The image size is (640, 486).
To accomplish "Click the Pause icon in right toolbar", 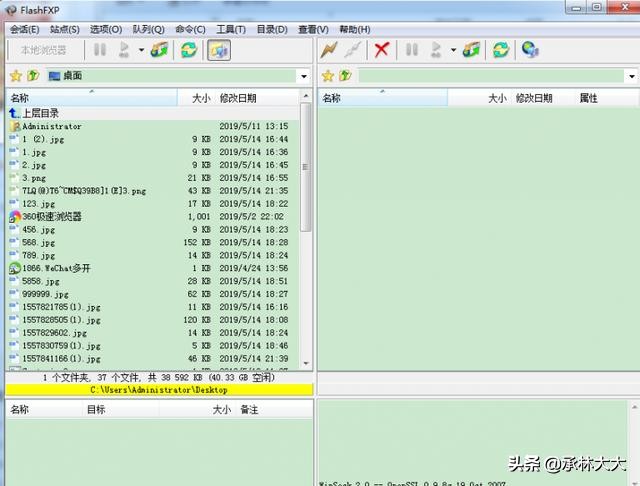I will coord(412,50).
